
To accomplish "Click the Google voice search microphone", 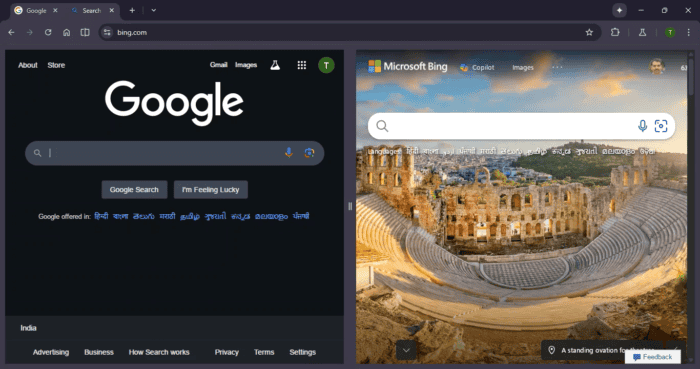I will pyautogui.click(x=289, y=153).
